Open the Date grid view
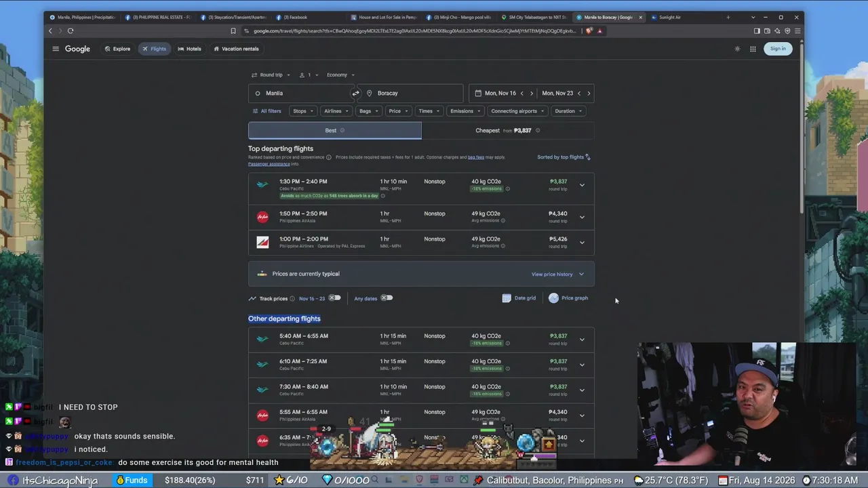 pyautogui.click(x=519, y=298)
